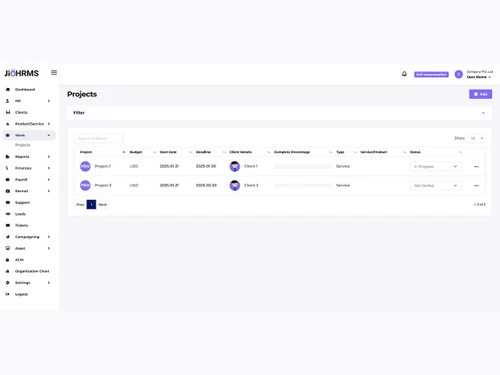500x375 pixels.
Task: Collapse the Work submenu arrow
Action: 49,135
